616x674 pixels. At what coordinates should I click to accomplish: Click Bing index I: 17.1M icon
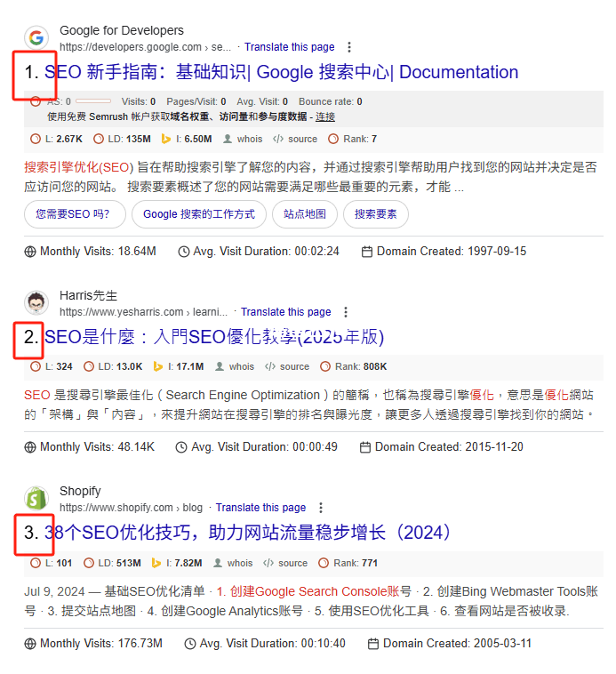[158, 366]
